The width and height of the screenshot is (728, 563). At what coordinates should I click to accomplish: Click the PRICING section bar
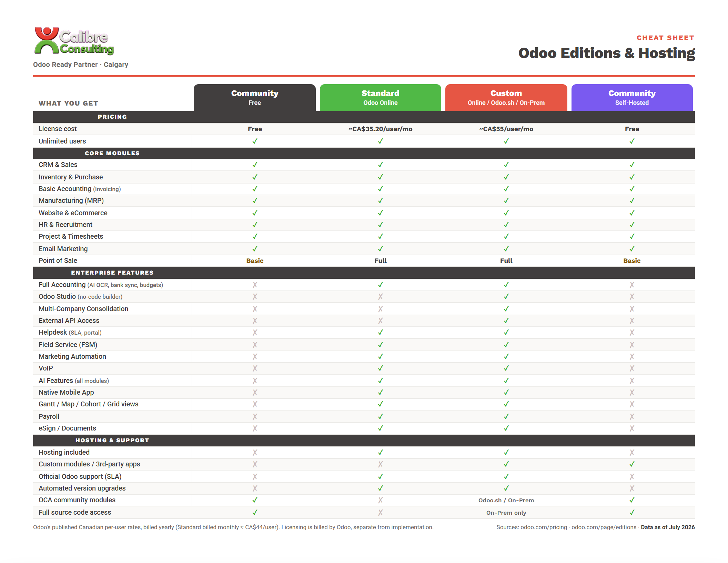pyautogui.click(x=364, y=117)
